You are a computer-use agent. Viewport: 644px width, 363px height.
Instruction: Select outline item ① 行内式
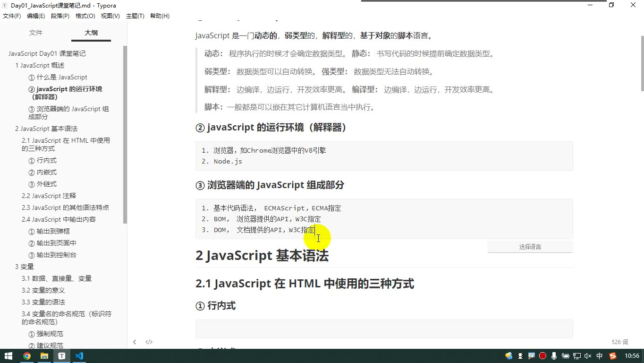[42, 160]
